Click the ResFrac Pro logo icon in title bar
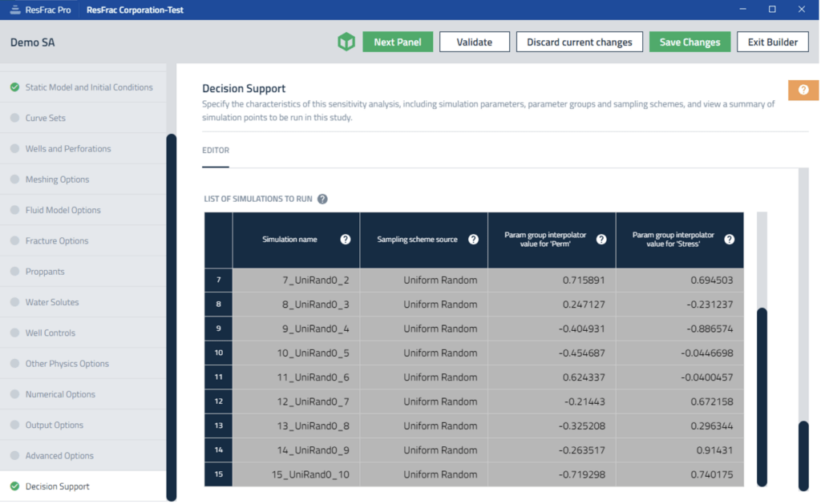This screenshot has height=504, width=821. [15, 10]
